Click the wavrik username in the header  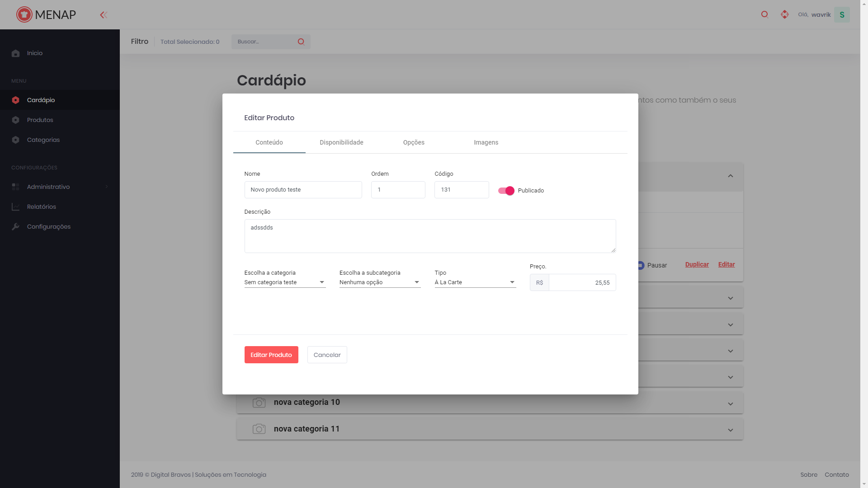point(821,14)
